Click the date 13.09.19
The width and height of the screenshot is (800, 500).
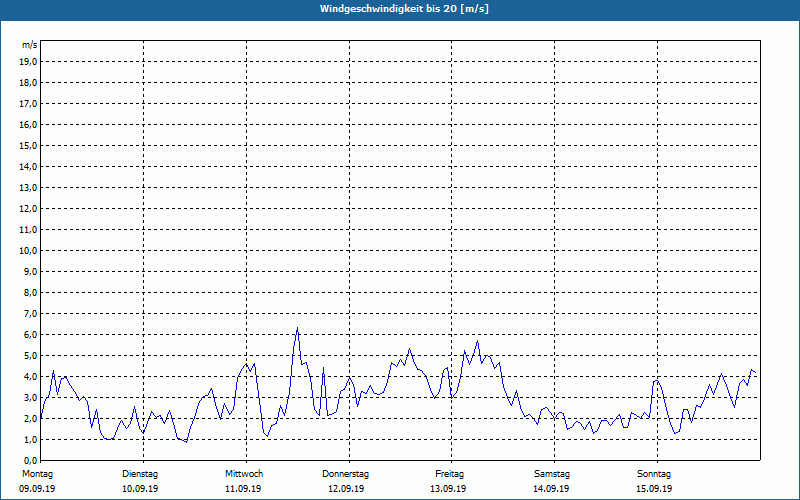click(448, 489)
